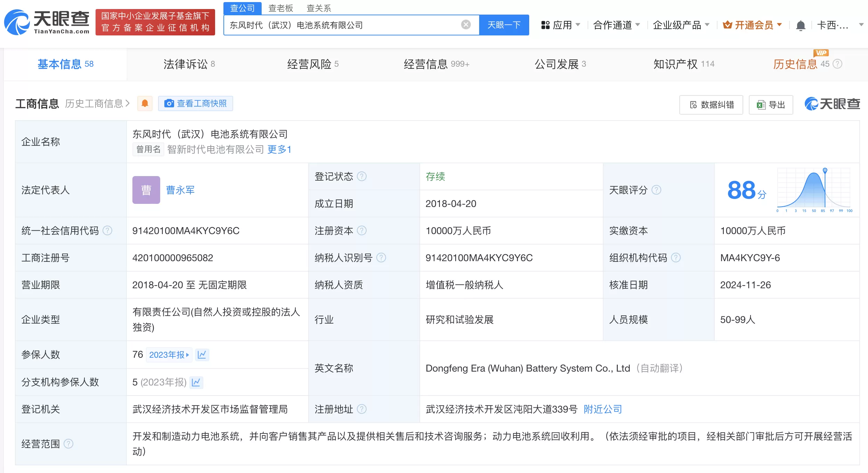Select the 基本信息 tab
868x473 pixels.
tap(65, 64)
